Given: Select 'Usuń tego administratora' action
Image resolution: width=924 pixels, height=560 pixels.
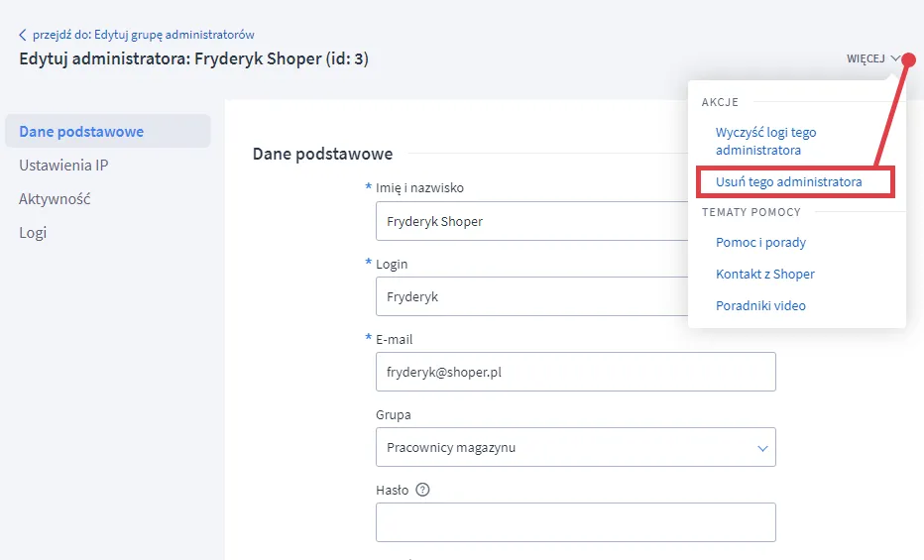Looking at the screenshot, I should [788, 182].
